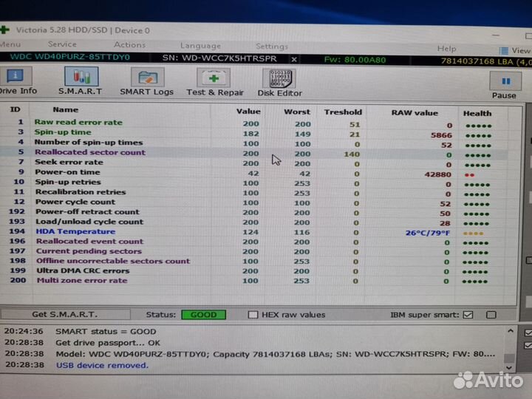Close the WDC device tab with x
The height and width of the screenshot is (399, 532).
(294, 59)
